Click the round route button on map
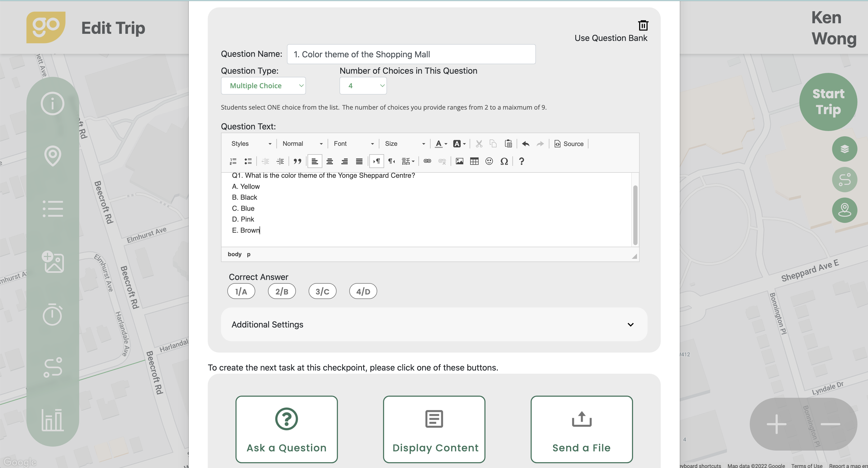 coord(845,180)
